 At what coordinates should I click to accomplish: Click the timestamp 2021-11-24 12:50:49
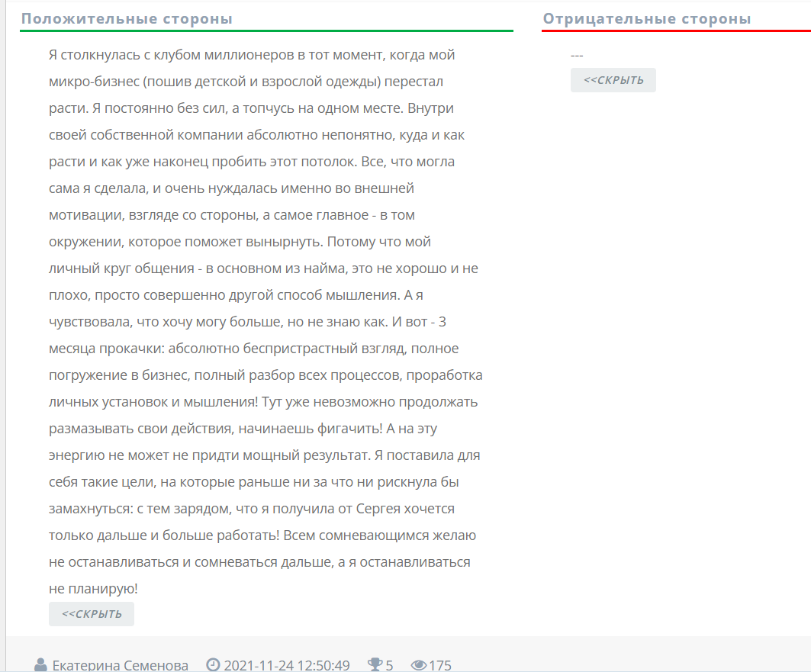pos(287,665)
